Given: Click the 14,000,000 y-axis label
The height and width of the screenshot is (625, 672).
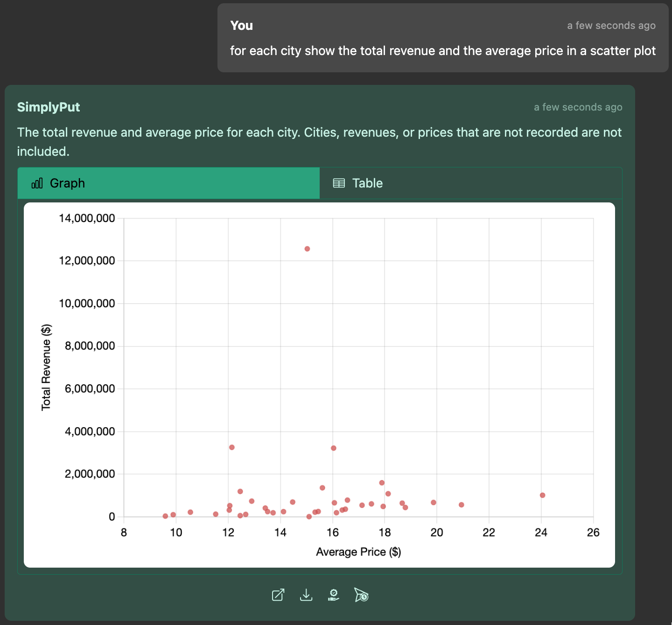Looking at the screenshot, I should pos(87,218).
